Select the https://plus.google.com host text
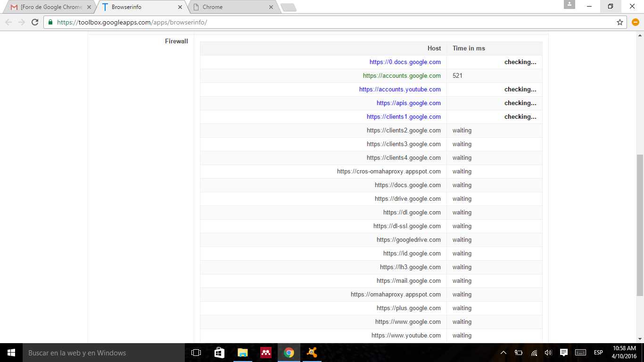The width and height of the screenshot is (644, 362). 409,308
